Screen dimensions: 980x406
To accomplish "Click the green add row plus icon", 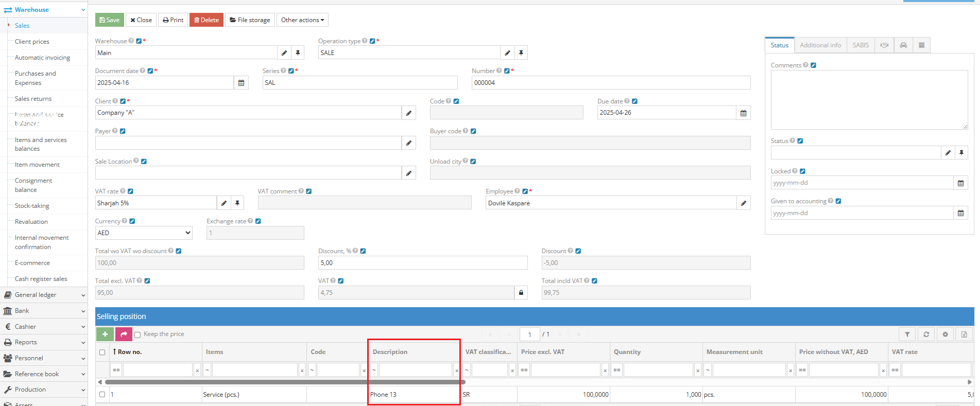I will tap(105, 334).
